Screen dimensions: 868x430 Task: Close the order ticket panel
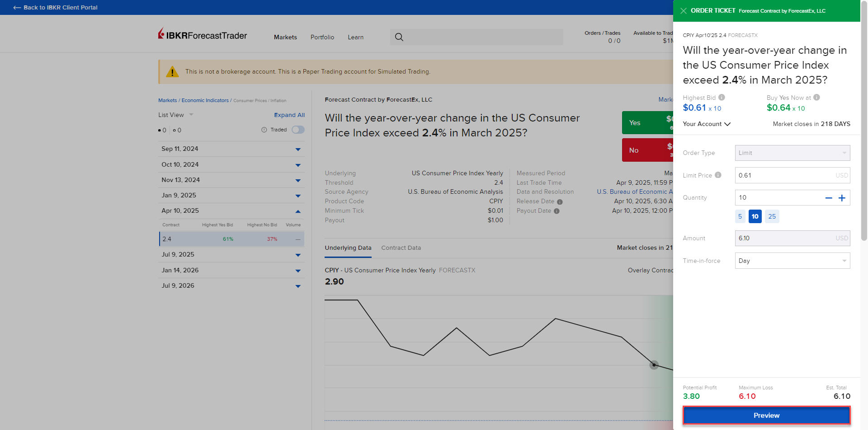[683, 11]
